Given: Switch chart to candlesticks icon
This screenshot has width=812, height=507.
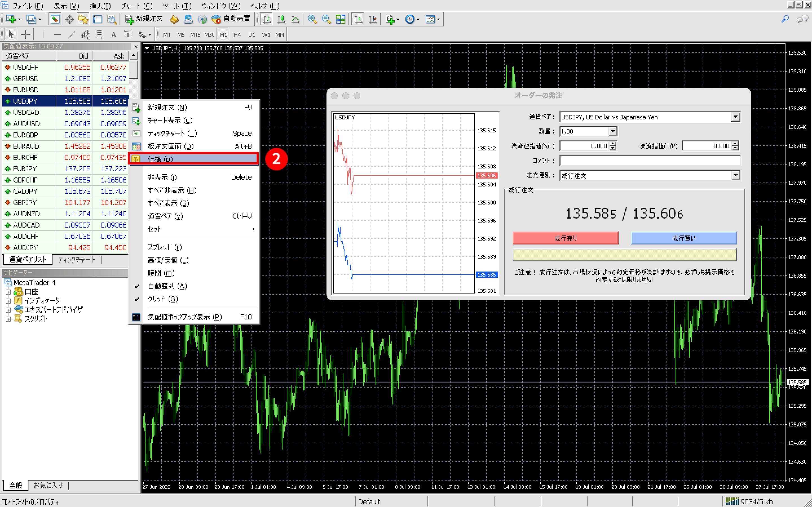Looking at the screenshot, I should (x=281, y=19).
